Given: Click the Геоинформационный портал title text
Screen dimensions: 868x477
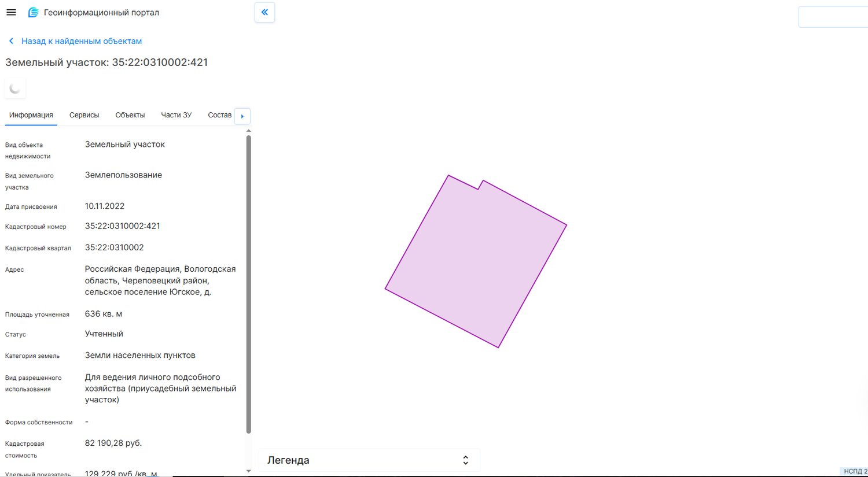Looking at the screenshot, I should pos(101,12).
